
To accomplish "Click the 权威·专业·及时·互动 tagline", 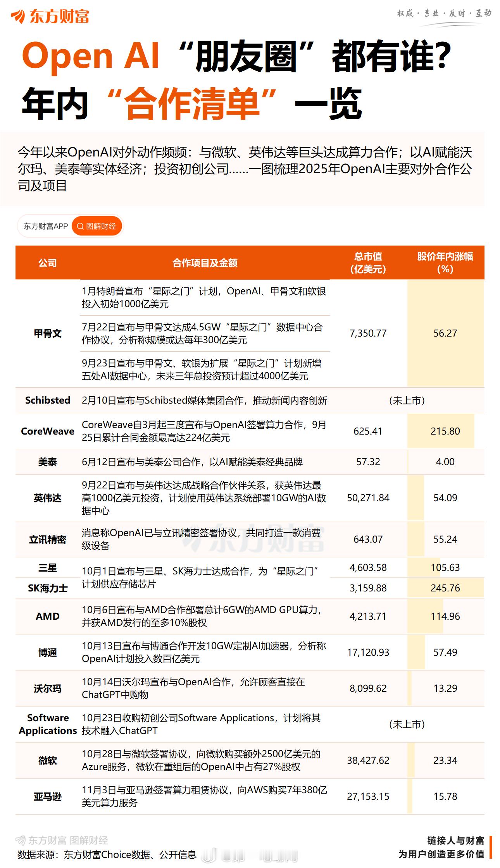I will [444, 14].
